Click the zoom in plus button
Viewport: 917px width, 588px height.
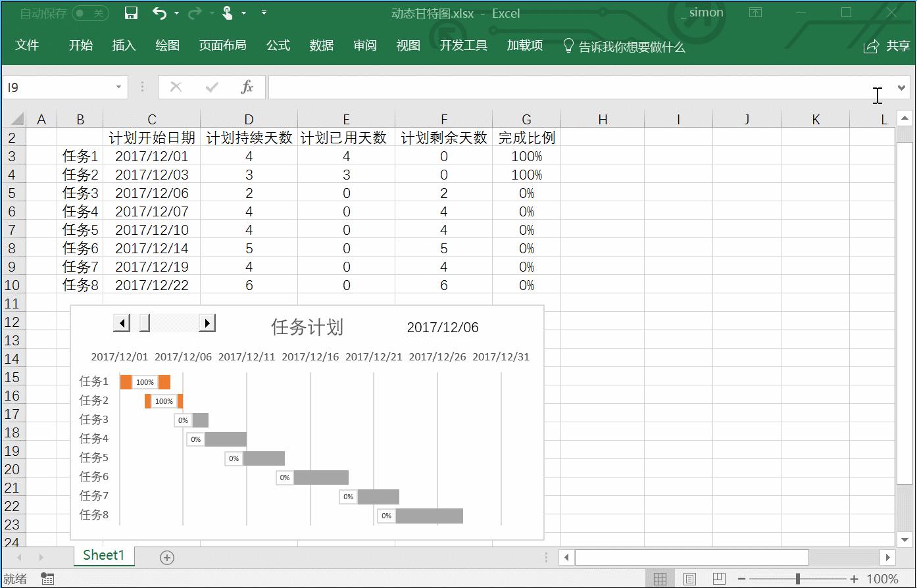(x=854, y=579)
